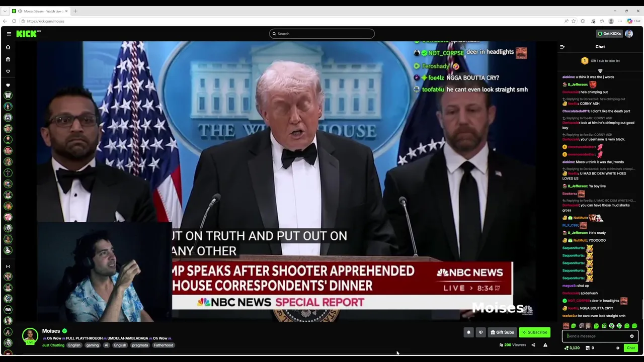Open the Following heart icon in sidebar
The height and width of the screenshot is (362, 644).
click(x=8, y=71)
